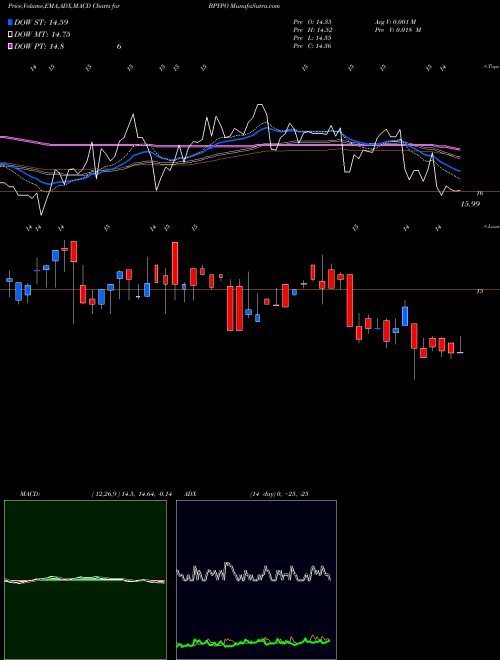Screen dimensions: 500x660
Task: Click the Avg V volume reading
Action: [395, 22]
